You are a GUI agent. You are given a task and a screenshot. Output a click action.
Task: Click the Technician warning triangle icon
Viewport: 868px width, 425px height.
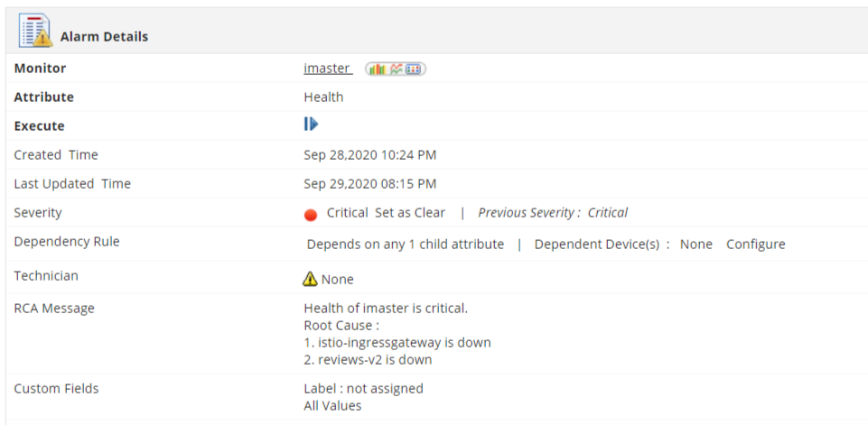point(311,279)
